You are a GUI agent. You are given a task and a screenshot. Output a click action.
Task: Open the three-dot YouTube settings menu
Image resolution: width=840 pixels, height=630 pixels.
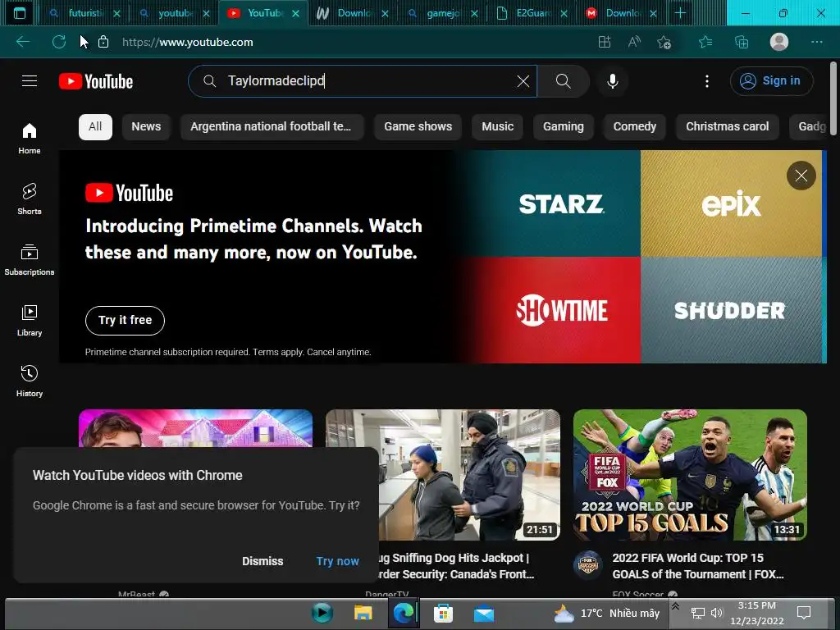[707, 81]
